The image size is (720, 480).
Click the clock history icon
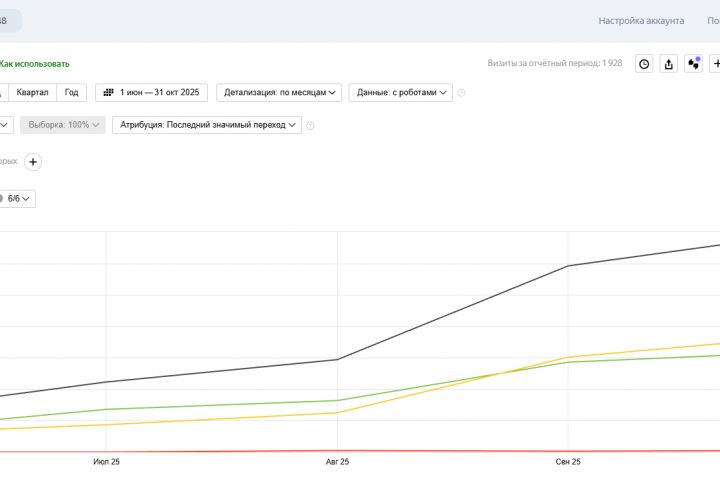[644, 64]
